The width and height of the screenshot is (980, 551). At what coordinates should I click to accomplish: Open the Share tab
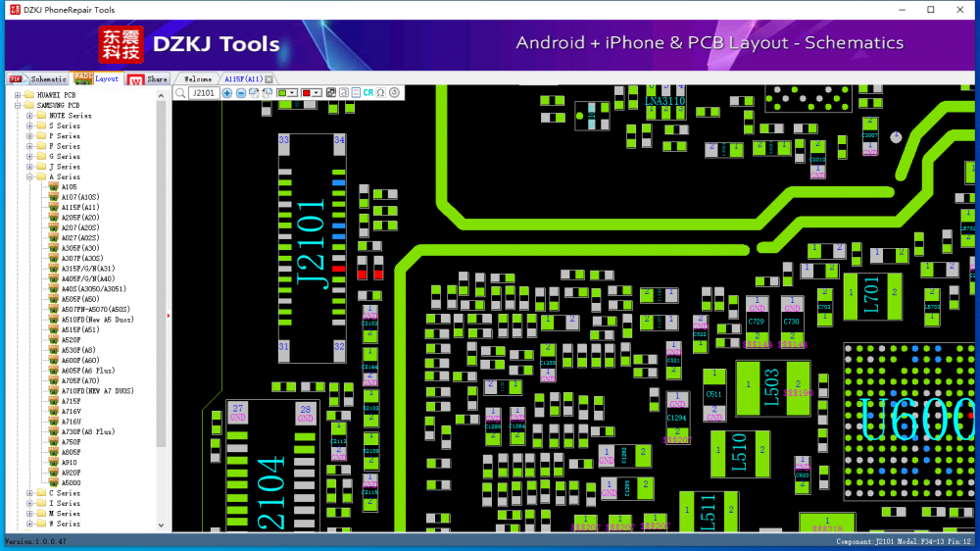pyautogui.click(x=149, y=79)
